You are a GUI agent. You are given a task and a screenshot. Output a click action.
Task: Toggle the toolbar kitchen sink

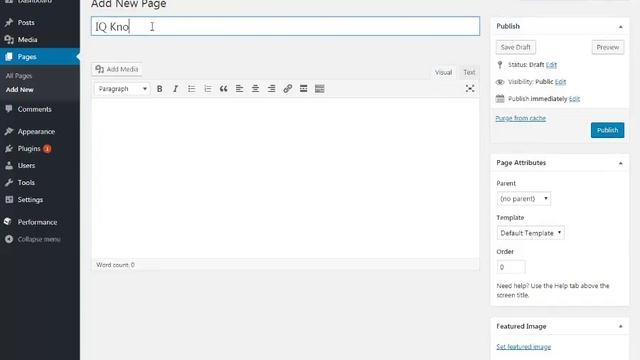coord(320,89)
